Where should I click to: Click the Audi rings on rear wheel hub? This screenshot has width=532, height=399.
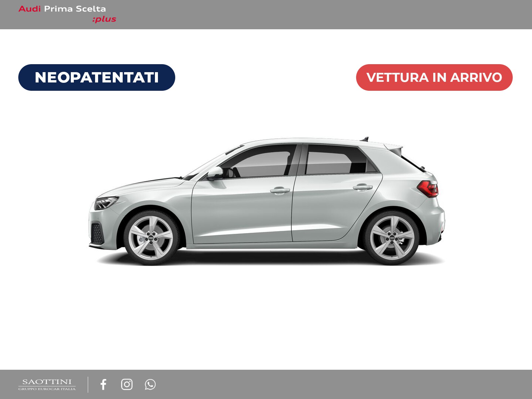[x=392, y=238]
